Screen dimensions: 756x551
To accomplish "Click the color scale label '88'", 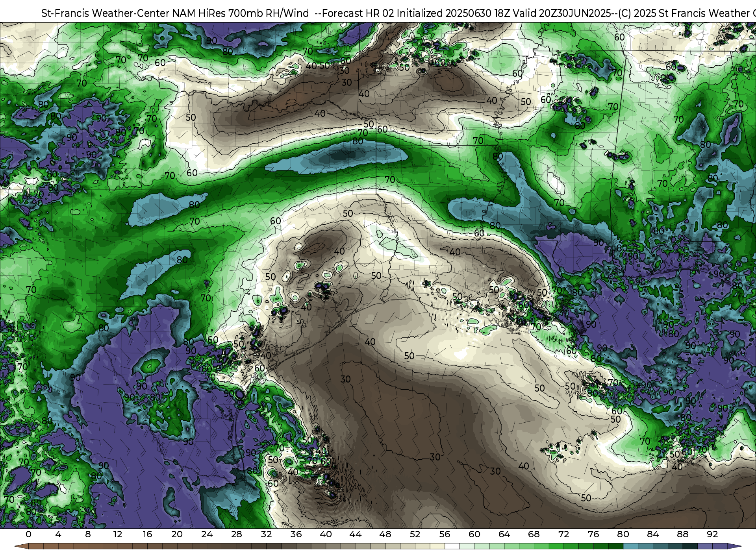I will [683, 534].
